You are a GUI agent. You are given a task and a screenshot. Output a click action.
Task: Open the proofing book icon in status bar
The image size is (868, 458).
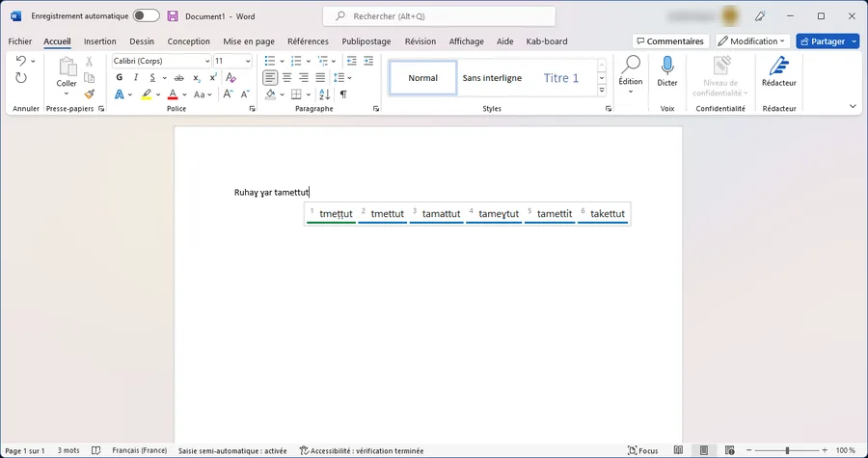click(x=95, y=451)
